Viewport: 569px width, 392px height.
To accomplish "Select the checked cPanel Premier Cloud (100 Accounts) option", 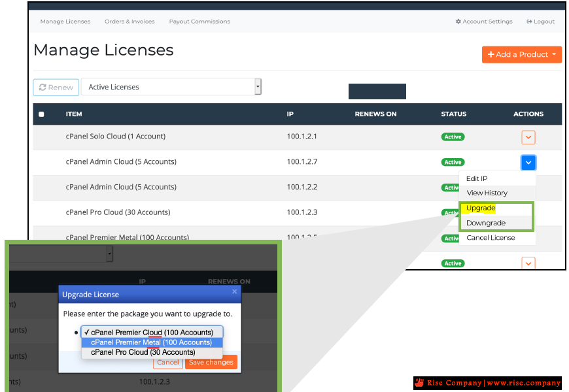I will (x=152, y=333).
